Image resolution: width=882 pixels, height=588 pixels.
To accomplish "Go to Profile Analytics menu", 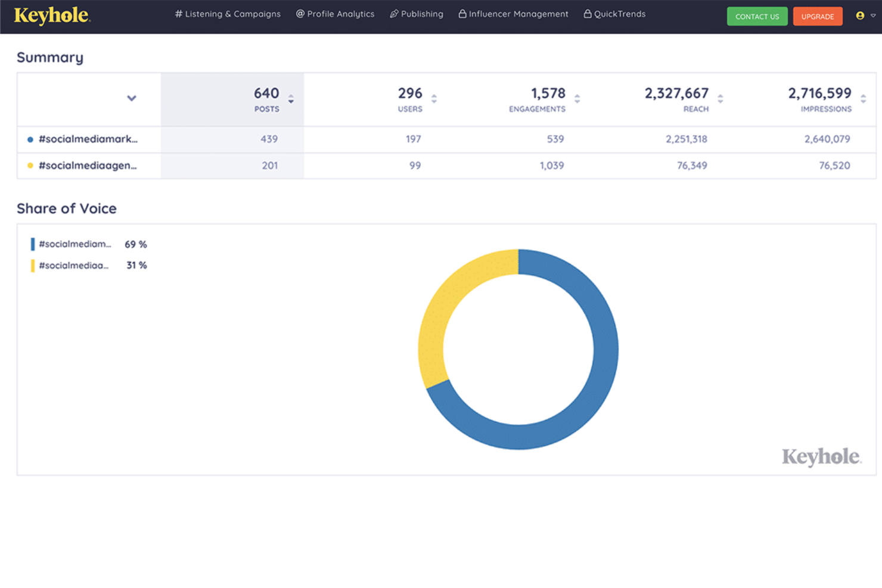I will pyautogui.click(x=336, y=14).
